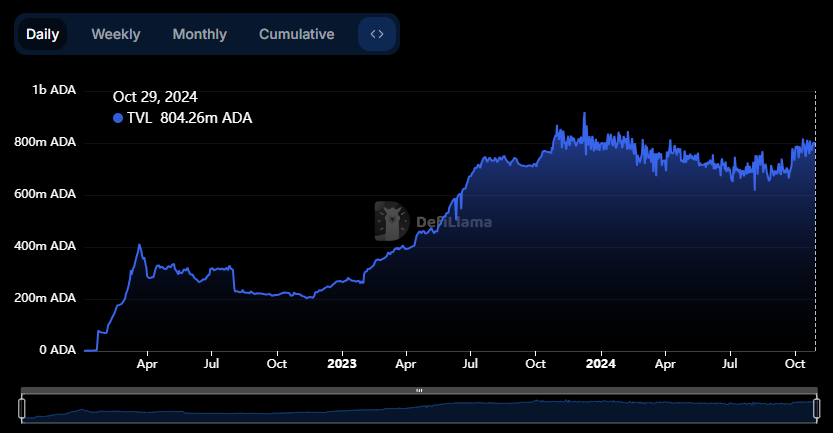Viewport: 833px width, 433px height.
Task: Click the 'Oct 29, 2024' tooltip date
Action: tap(155, 97)
